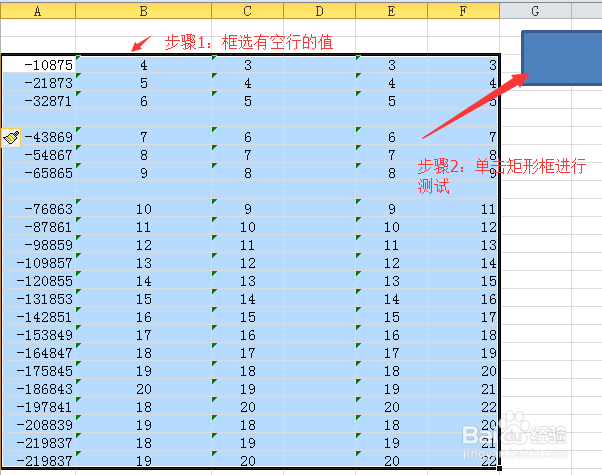Click the paste options brush icon
The width and height of the screenshot is (602, 475).
(11, 138)
